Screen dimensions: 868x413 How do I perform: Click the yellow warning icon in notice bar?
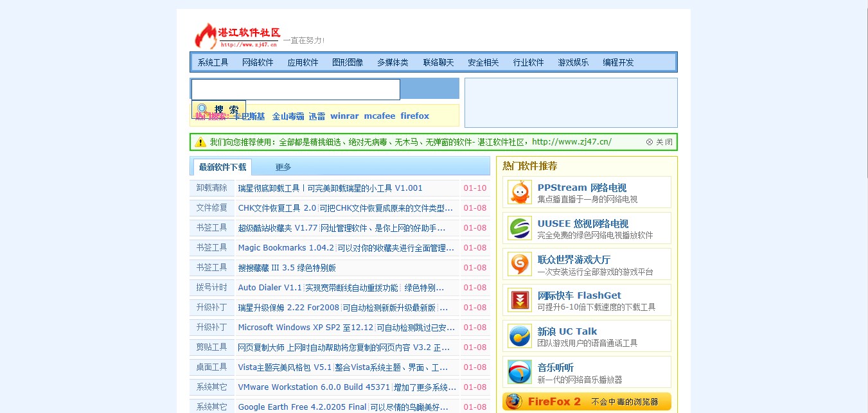[x=200, y=142]
